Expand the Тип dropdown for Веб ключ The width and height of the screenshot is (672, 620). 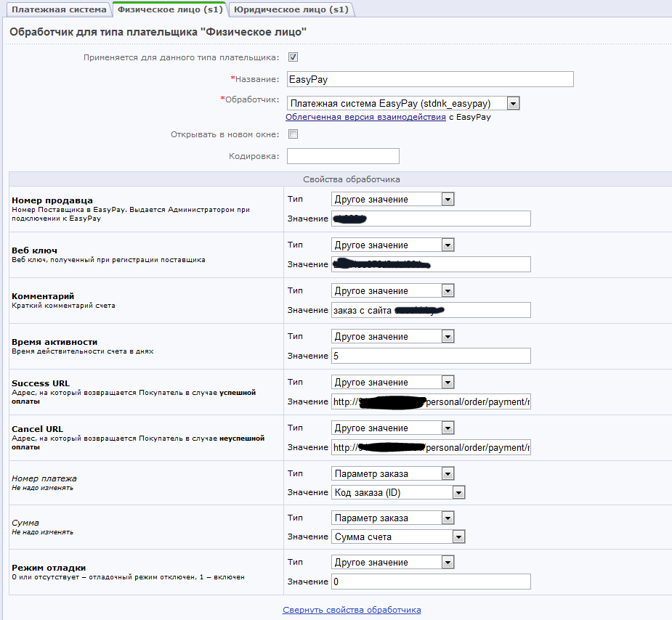click(x=392, y=245)
